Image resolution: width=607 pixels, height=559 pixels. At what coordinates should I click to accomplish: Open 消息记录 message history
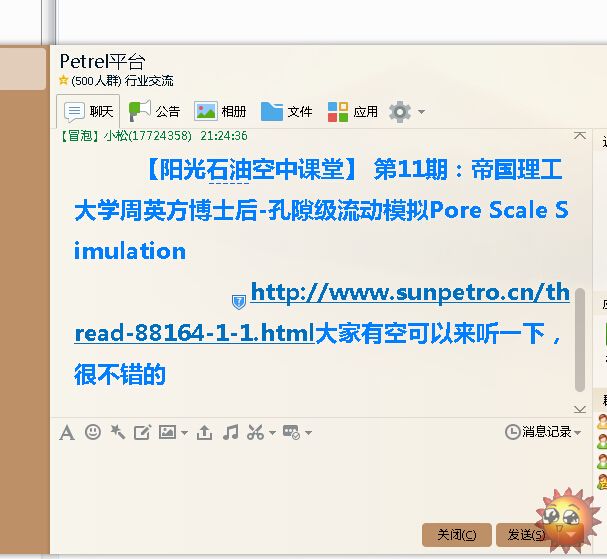point(538,431)
